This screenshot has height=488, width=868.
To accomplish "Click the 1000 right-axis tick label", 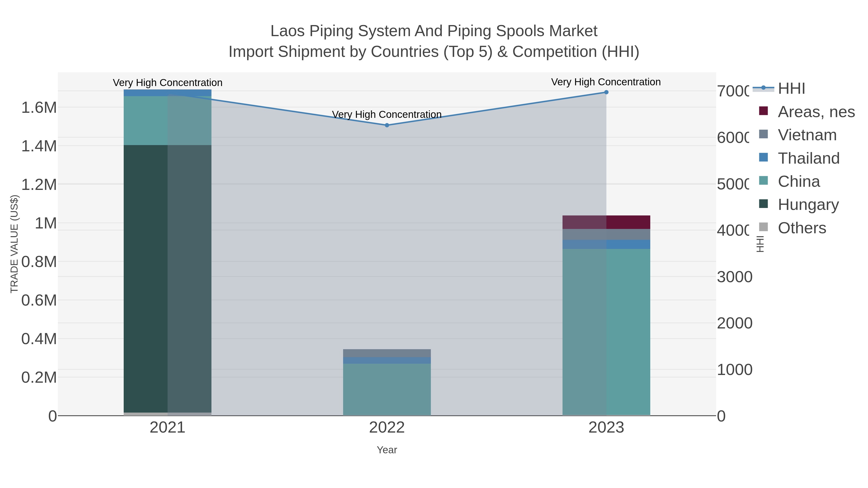I will (x=735, y=369).
